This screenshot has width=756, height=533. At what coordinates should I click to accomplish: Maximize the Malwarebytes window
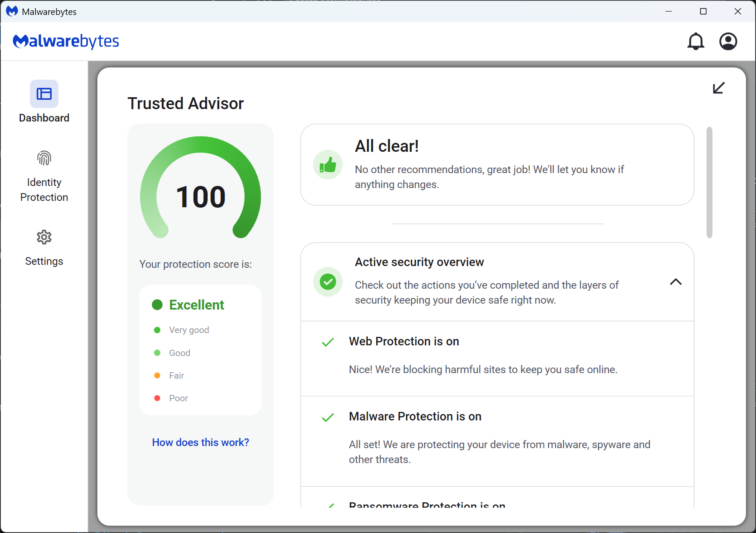coord(703,12)
